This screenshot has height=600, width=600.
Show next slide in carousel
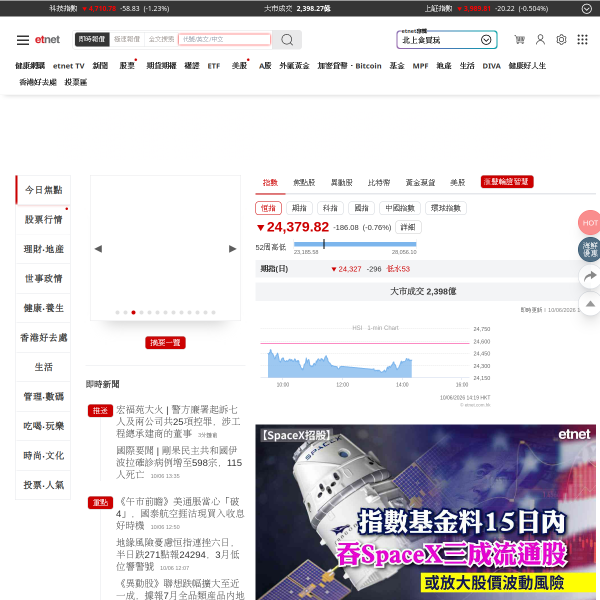tap(232, 249)
